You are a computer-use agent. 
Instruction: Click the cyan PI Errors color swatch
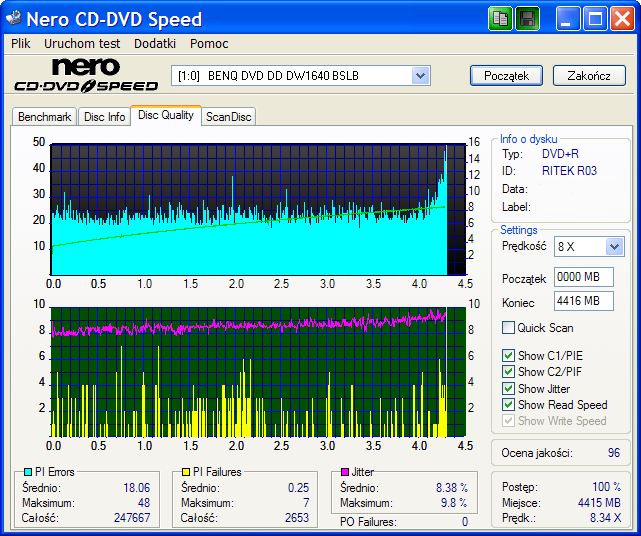(x=28, y=472)
